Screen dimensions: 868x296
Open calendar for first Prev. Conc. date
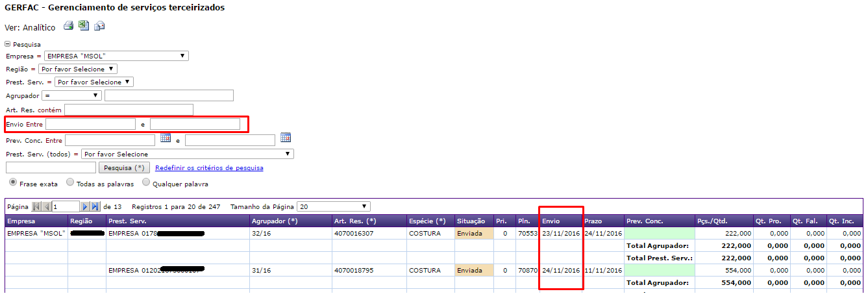[166, 138]
